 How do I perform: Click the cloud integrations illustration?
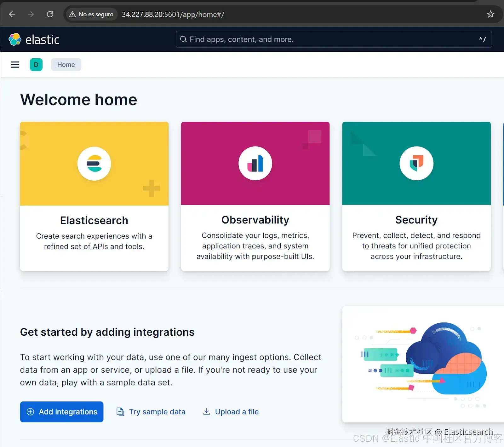[x=423, y=364]
